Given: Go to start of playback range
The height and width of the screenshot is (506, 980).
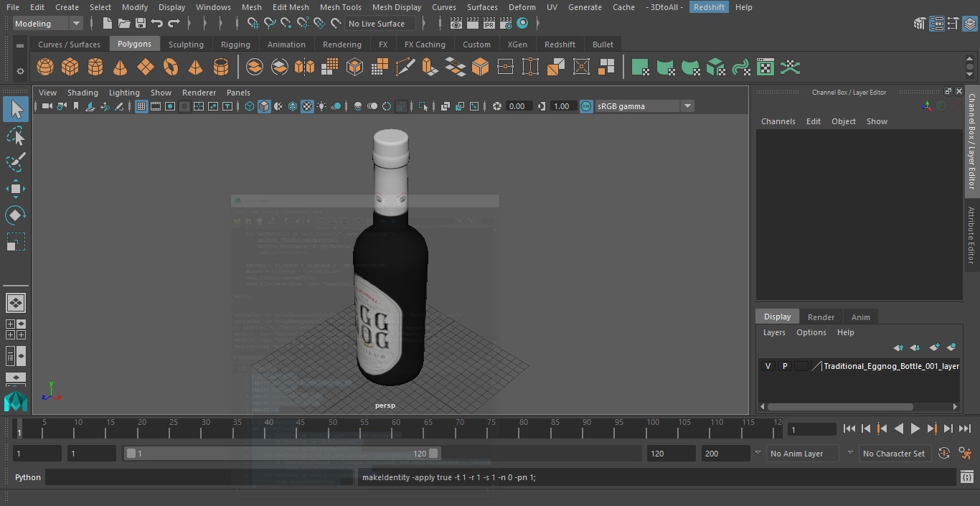Looking at the screenshot, I should [849, 428].
